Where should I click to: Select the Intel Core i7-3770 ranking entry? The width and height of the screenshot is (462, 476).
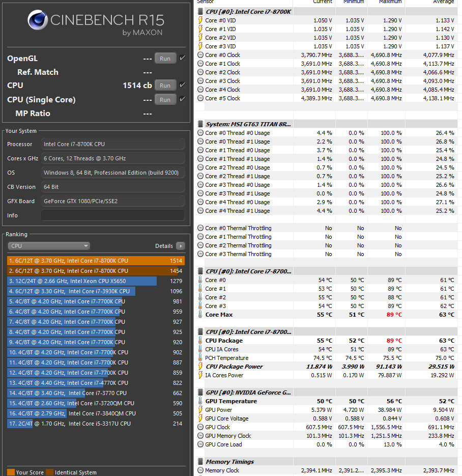[96, 393]
